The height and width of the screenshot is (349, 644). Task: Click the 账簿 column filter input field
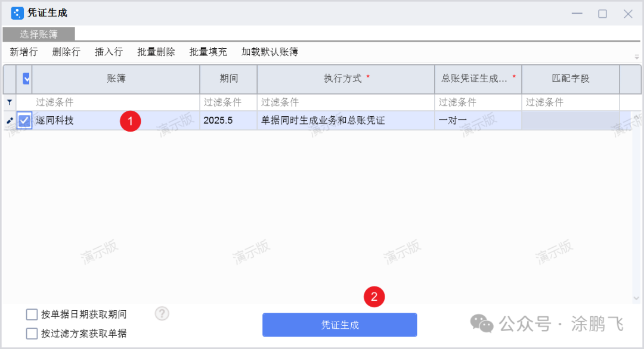pyautogui.click(x=116, y=102)
